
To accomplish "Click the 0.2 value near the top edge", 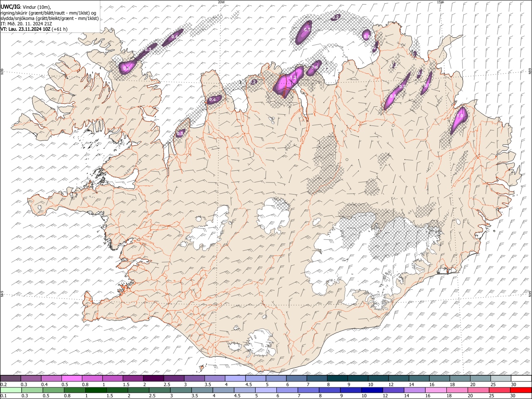I will coord(336,17).
